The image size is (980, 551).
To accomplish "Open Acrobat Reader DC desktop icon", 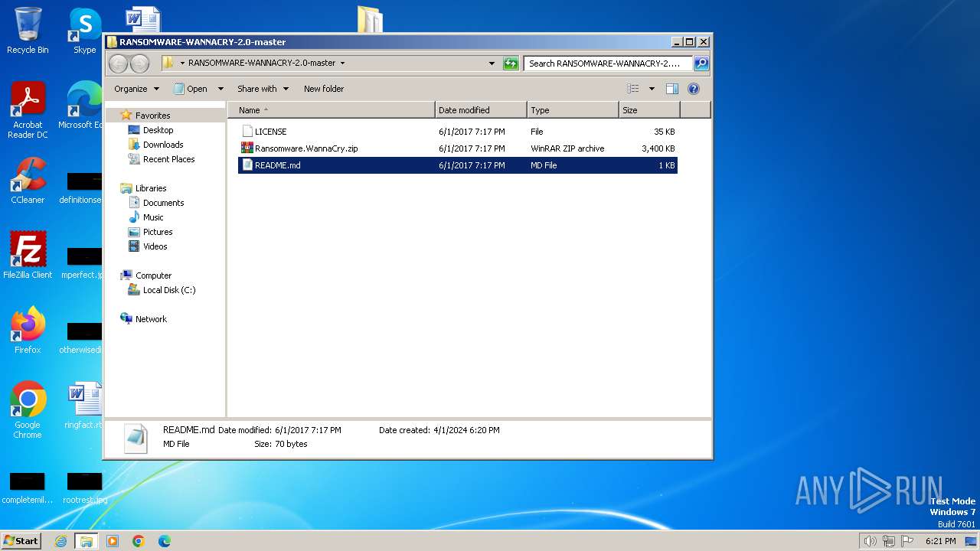I will tap(28, 111).
